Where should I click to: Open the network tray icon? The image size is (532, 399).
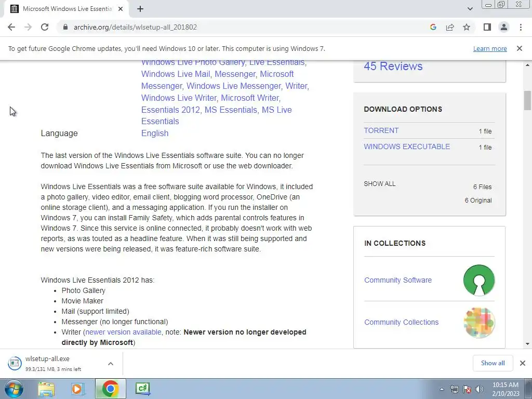coord(454,389)
